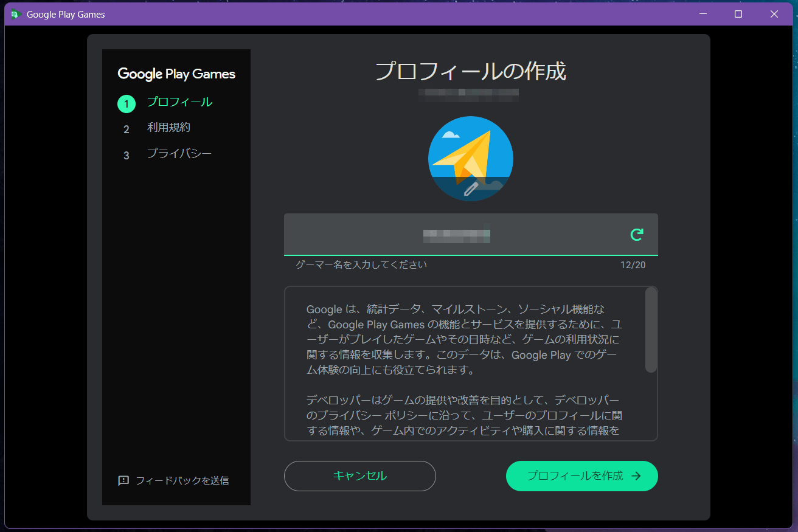798x532 pixels.
Task: Go to the 利用規約 step
Action: [x=168, y=128]
